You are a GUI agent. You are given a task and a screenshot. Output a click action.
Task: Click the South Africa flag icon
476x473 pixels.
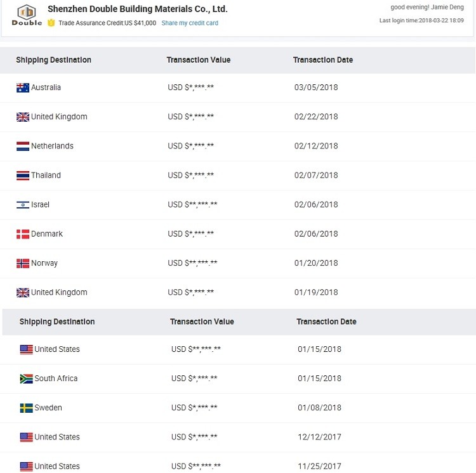click(26, 379)
